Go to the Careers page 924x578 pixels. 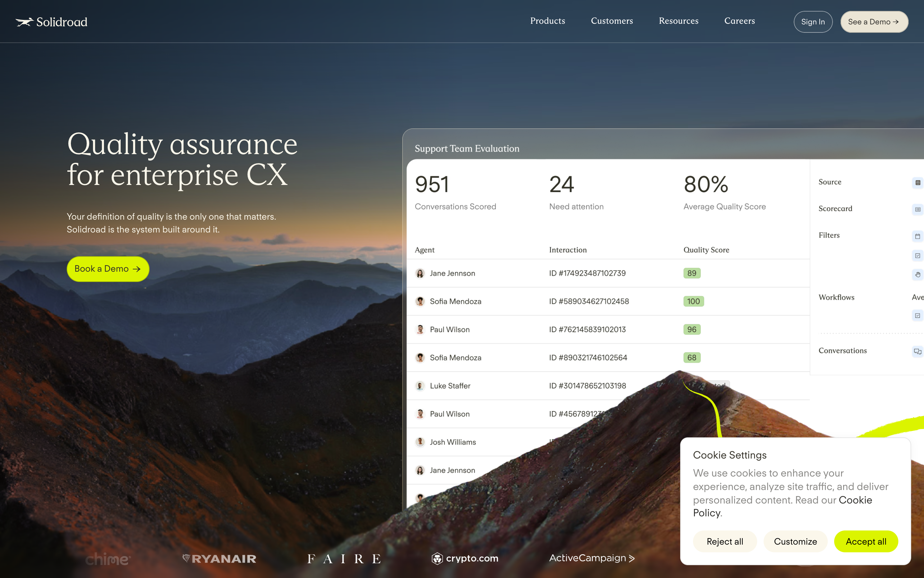[x=740, y=21]
